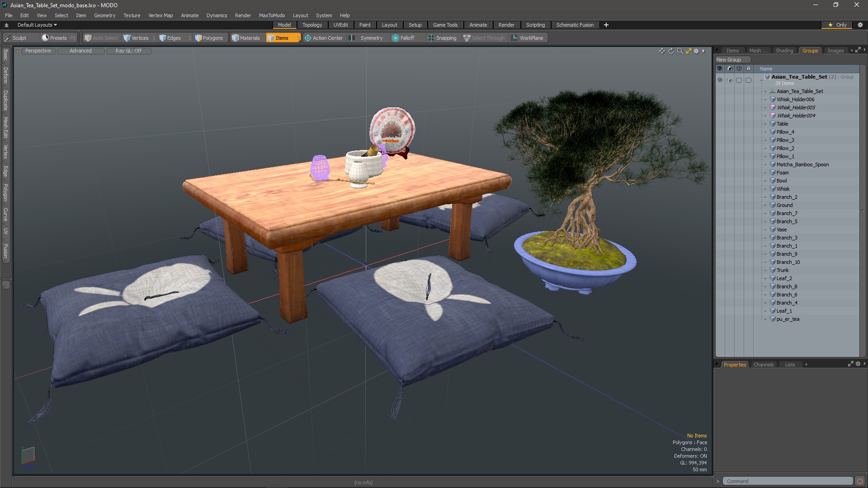Click the Action Center icon
This screenshot has height=488, width=868.
click(x=307, y=38)
